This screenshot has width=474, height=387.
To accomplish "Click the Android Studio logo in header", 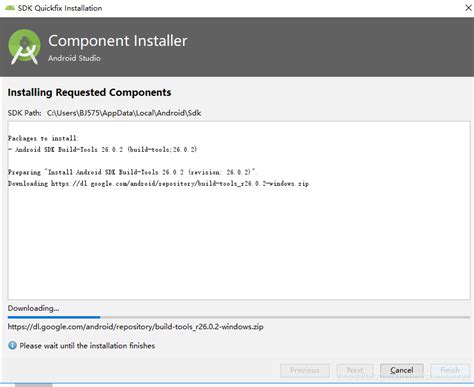I will point(24,47).
